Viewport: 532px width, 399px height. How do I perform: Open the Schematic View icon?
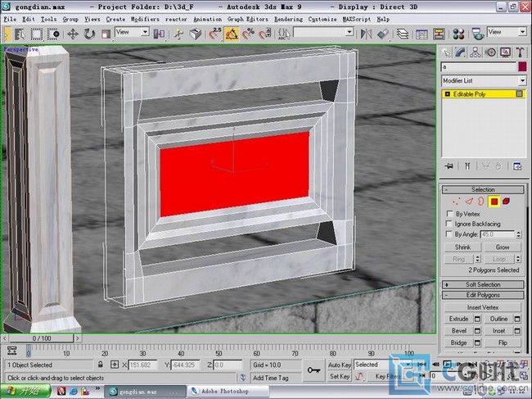click(x=439, y=34)
